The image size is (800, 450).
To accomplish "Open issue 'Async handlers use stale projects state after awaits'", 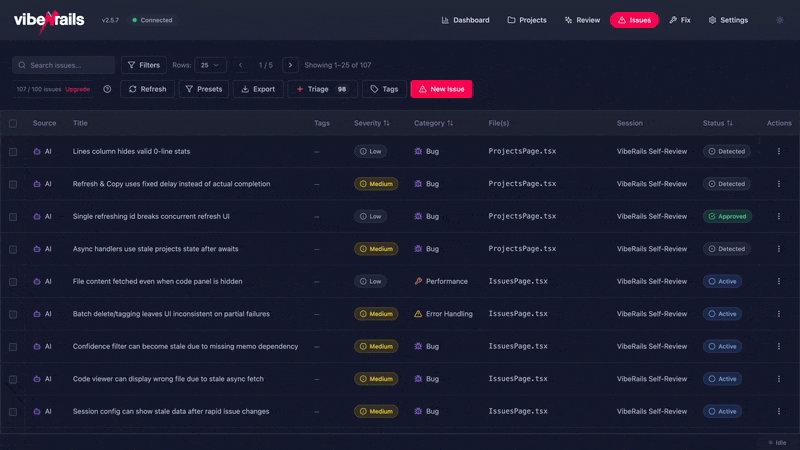I will pos(156,249).
